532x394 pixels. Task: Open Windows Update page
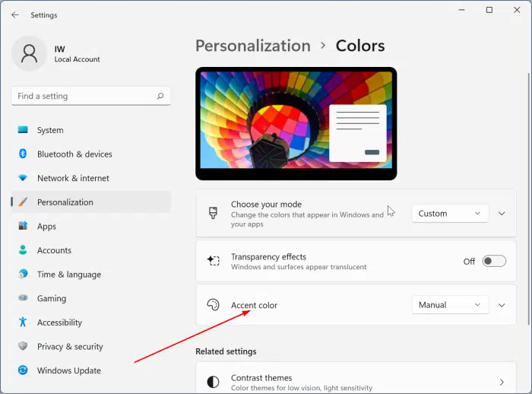(91, 370)
